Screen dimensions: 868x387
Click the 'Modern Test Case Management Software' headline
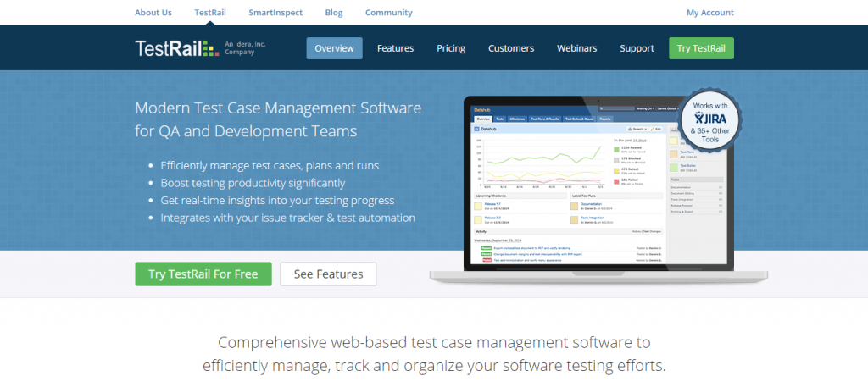point(278,119)
